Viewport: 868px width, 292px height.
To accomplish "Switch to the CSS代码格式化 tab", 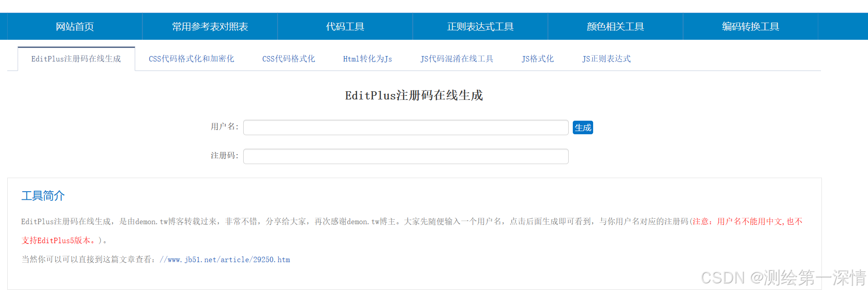I will pyautogui.click(x=289, y=59).
